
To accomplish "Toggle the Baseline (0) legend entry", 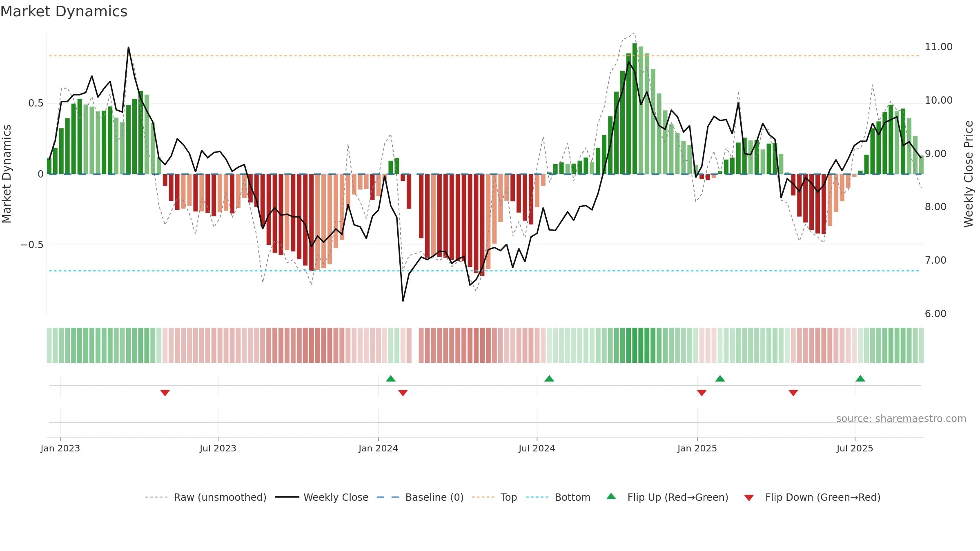I will 420,497.
